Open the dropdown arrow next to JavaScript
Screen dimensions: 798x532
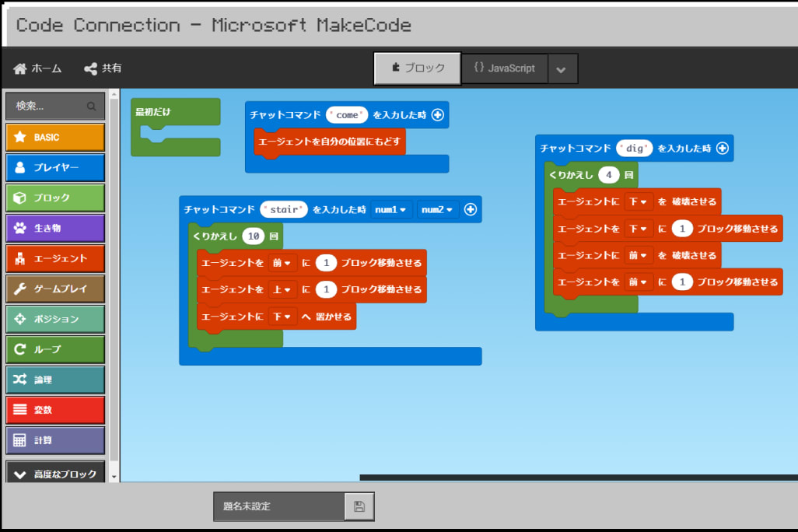pyautogui.click(x=562, y=69)
